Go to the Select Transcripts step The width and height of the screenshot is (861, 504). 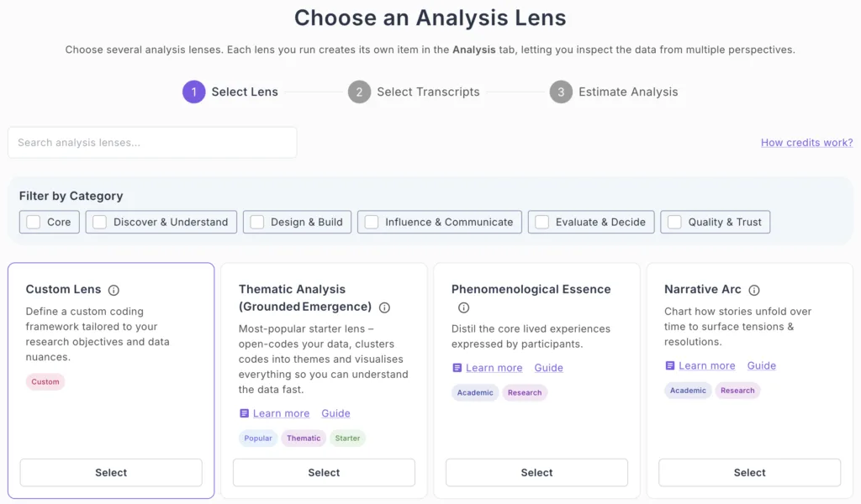428,92
